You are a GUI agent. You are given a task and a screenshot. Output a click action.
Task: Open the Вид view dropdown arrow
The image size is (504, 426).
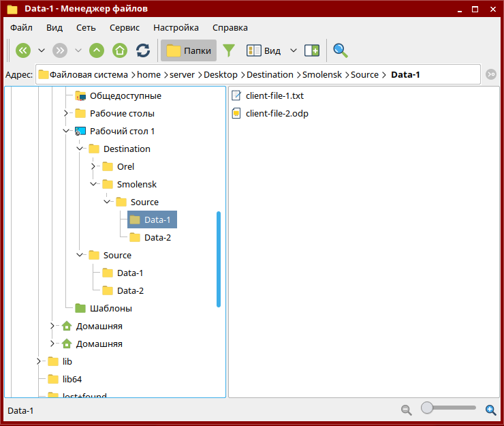tap(294, 50)
